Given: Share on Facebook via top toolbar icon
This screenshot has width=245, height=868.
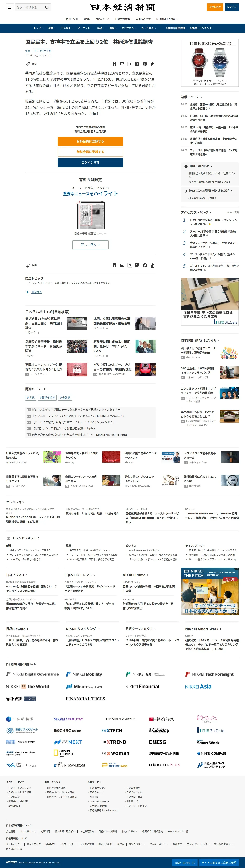Looking at the screenshot, I should tap(145, 64).
